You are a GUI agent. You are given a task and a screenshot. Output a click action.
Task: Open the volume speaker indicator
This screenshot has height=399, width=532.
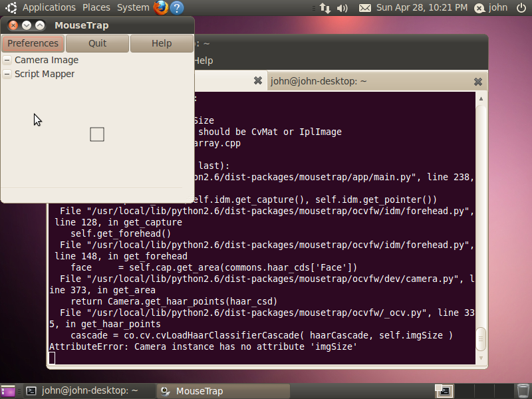pyautogui.click(x=342, y=8)
